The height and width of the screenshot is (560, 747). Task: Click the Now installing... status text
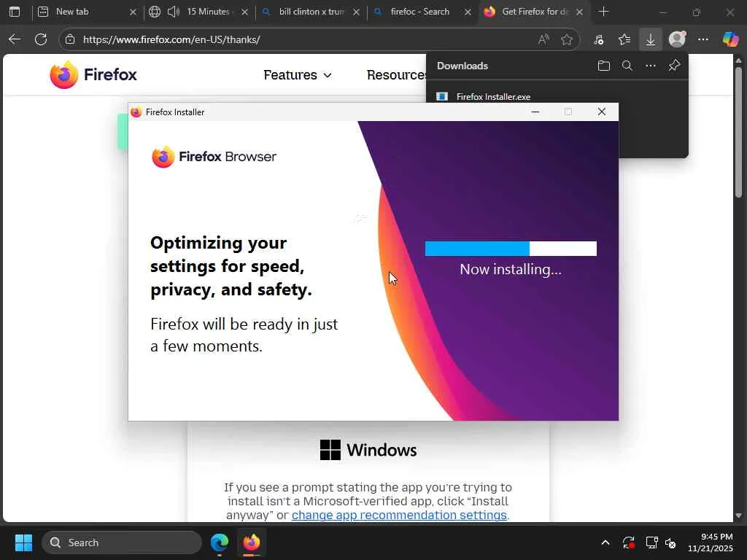pyautogui.click(x=511, y=270)
